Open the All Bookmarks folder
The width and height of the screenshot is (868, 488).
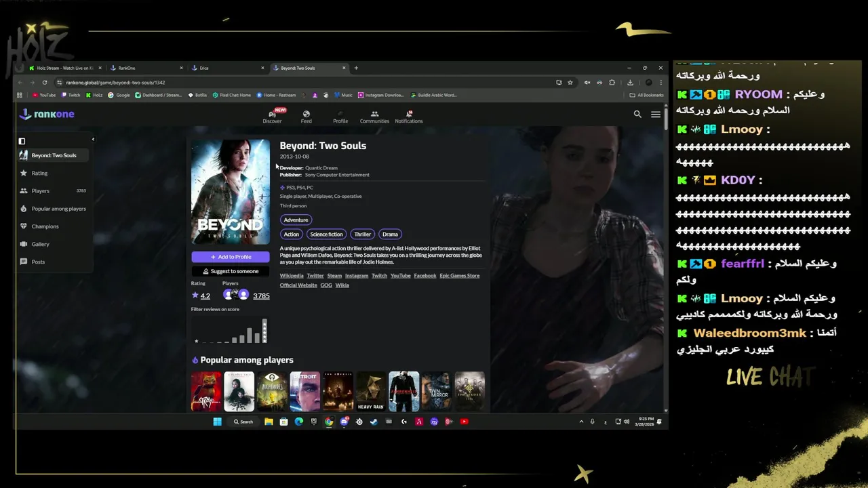pos(647,95)
